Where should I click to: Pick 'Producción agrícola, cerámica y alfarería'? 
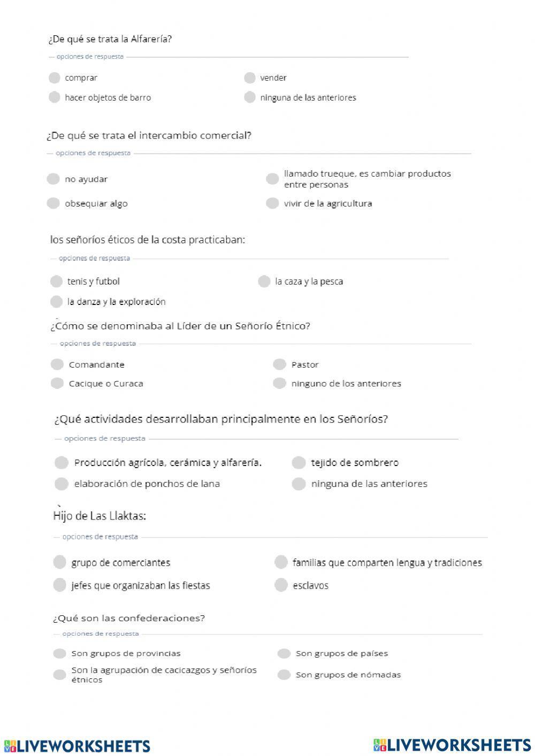pyautogui.click(x=62, y=462)
